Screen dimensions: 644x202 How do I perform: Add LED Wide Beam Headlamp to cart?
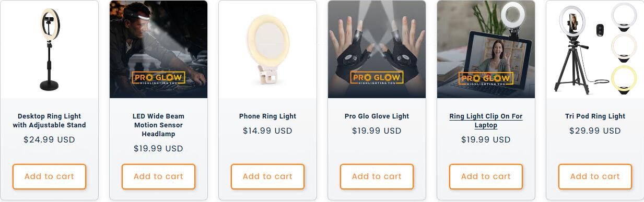point(158,176)
